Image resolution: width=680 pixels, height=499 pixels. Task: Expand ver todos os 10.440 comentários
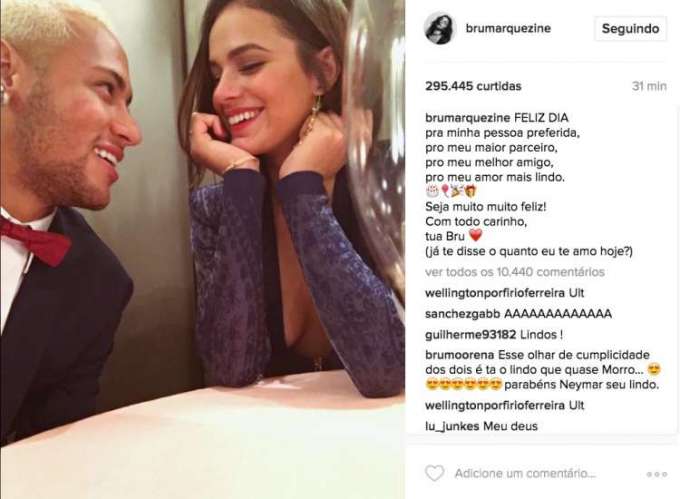tap(515, 272)
